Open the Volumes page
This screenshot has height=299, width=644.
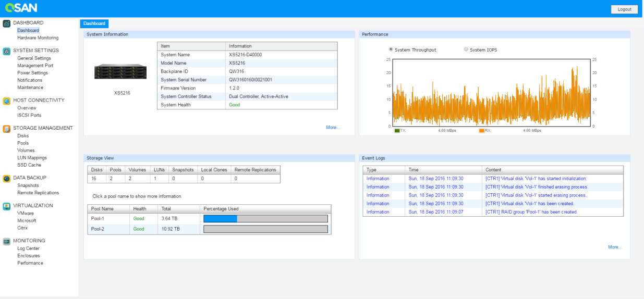(x=26, y=151)
